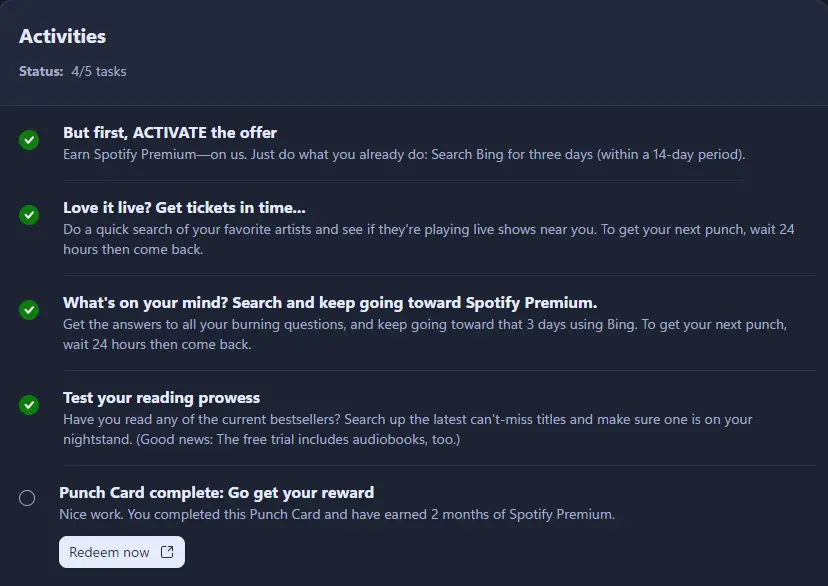This screenshot has height=586, width=828.
Task: Click the Redeem now button
Action: (122, 552)
